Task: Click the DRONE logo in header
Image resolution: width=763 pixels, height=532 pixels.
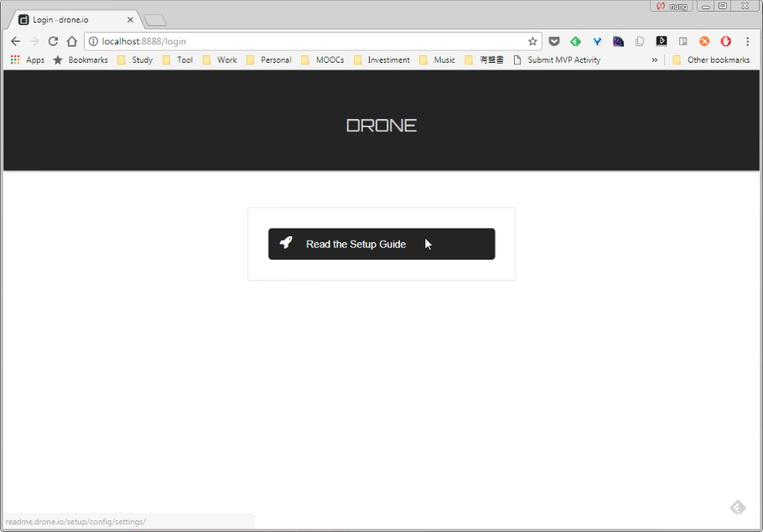Action: point(381,126)
